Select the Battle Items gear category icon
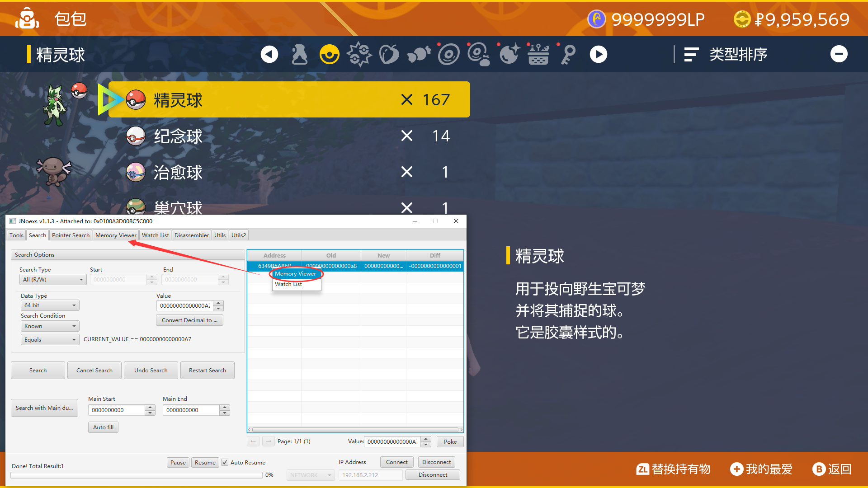The image size is (868, 488). [x=359, y=54]
